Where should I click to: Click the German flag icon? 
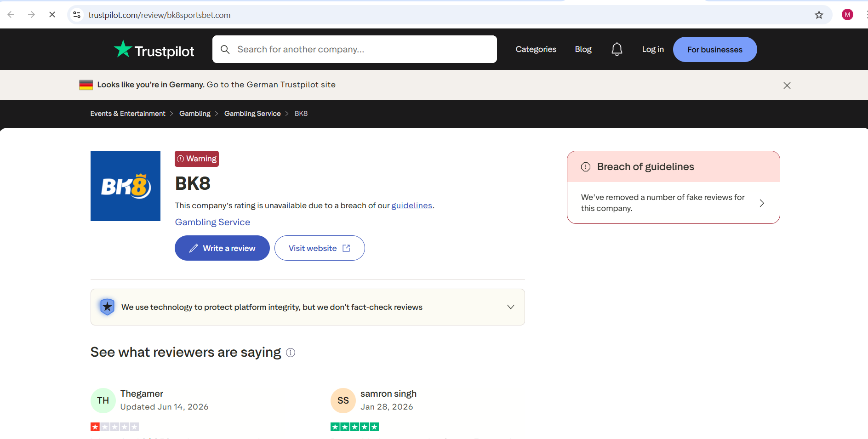coord(86,85)
